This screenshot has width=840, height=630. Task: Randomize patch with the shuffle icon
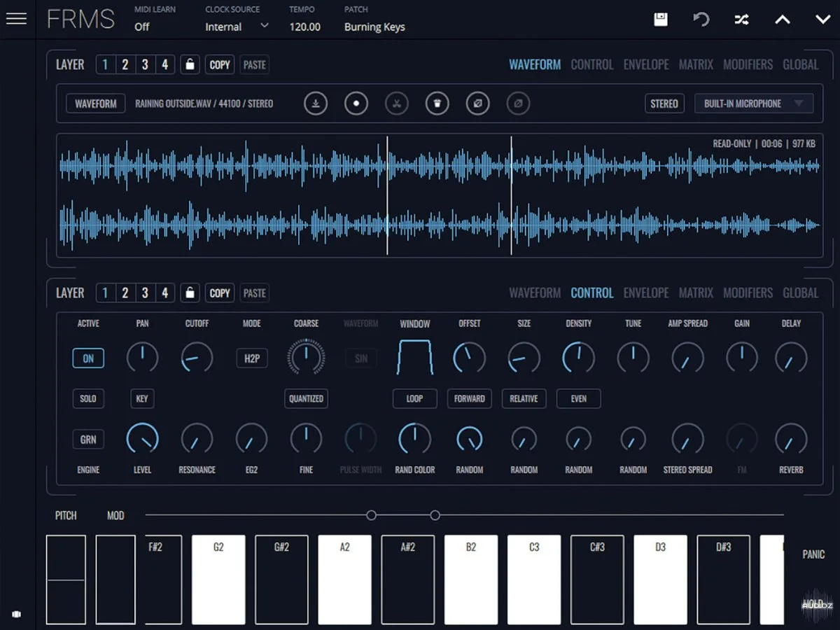741,20
